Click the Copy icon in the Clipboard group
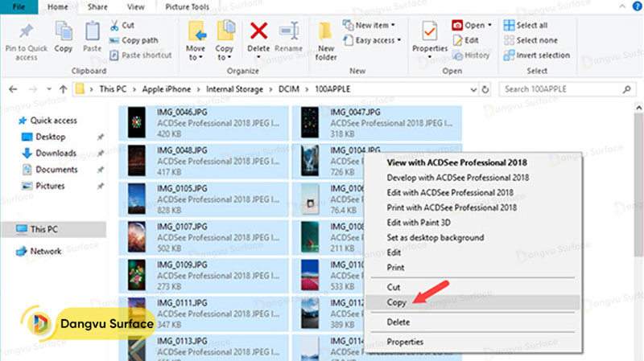The height and width of the screenshot is (361, 644). click(x=64, y=31)
